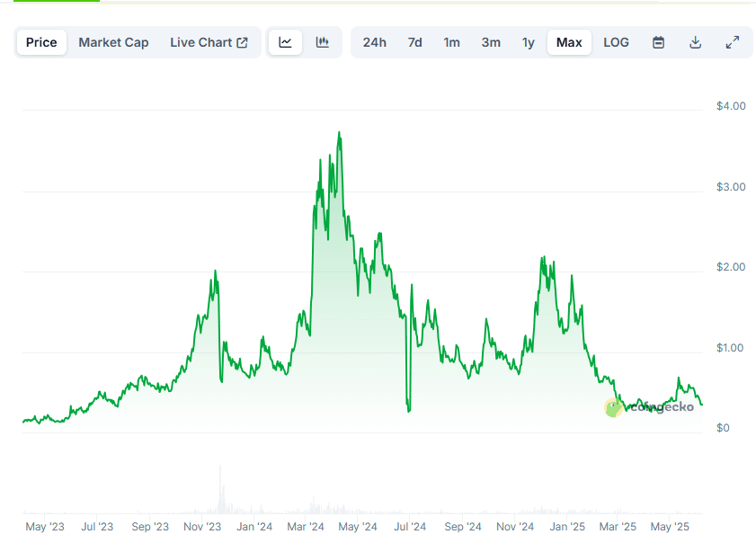Click the Jul '23 date label
The image size is (756, 552).
click(x=97, y=527)
